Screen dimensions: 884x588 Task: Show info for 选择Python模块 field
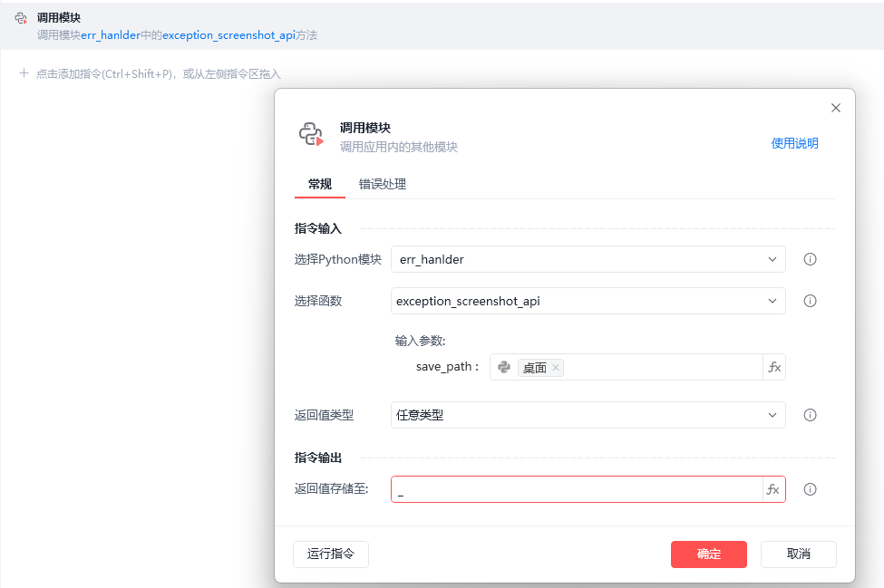pyautogui.click(x=810, y=259)
